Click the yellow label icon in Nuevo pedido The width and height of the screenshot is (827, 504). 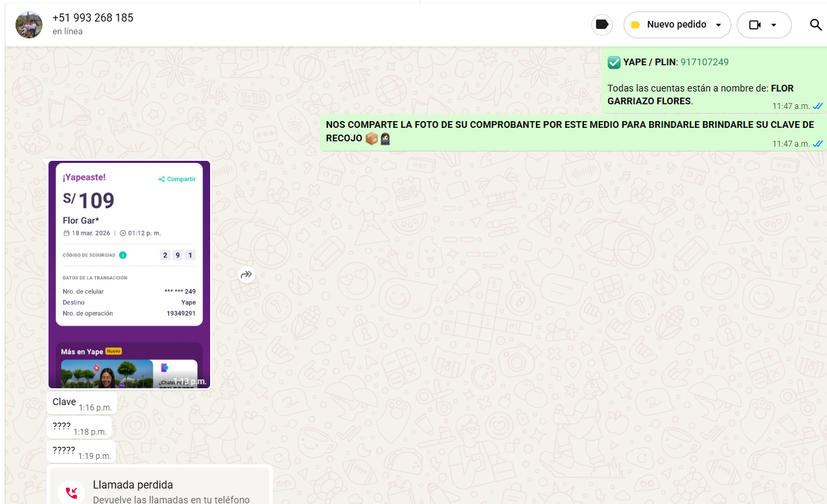(x=635, y=25)
